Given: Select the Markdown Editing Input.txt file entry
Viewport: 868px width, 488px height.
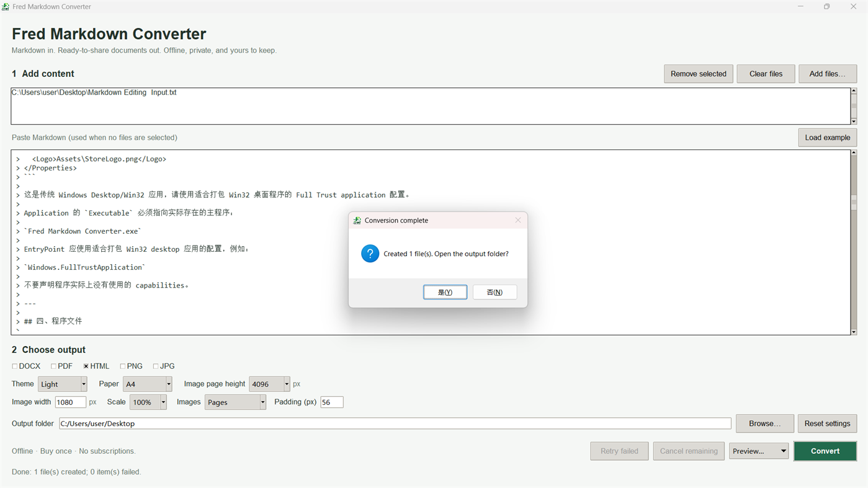Looking at the screenshot, I should [94, 92].
